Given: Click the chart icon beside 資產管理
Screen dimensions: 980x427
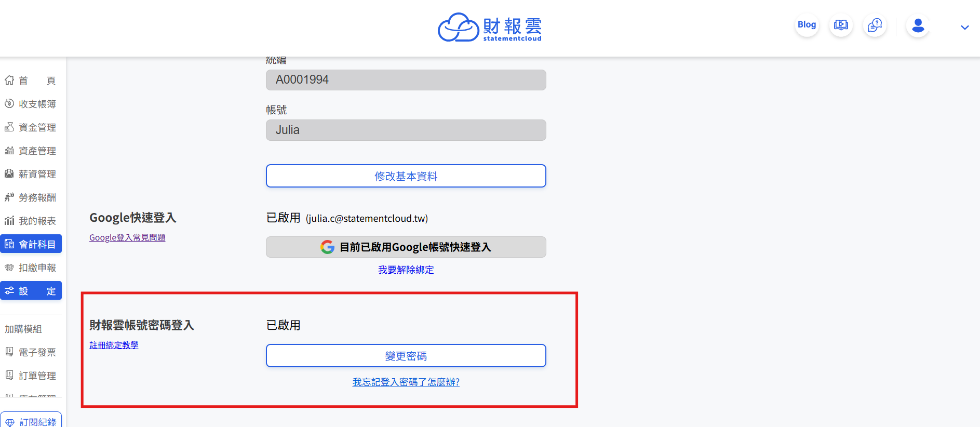Looking at the screenshot, I should 9,150.
